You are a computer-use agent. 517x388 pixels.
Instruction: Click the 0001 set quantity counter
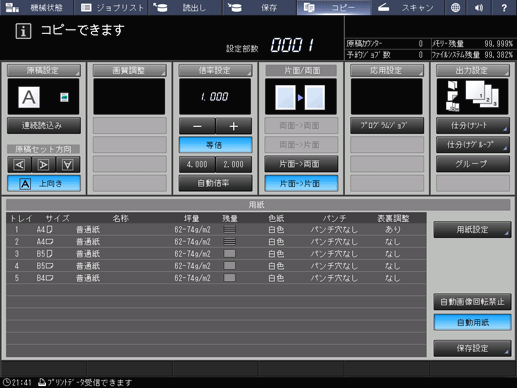click(292, 45)
